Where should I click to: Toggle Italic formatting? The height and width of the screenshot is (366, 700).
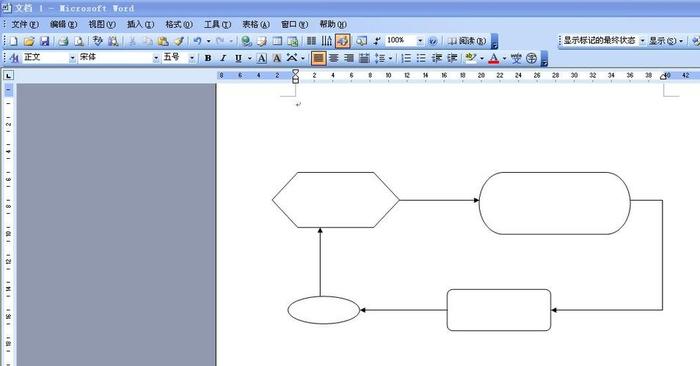pos(223,58)
